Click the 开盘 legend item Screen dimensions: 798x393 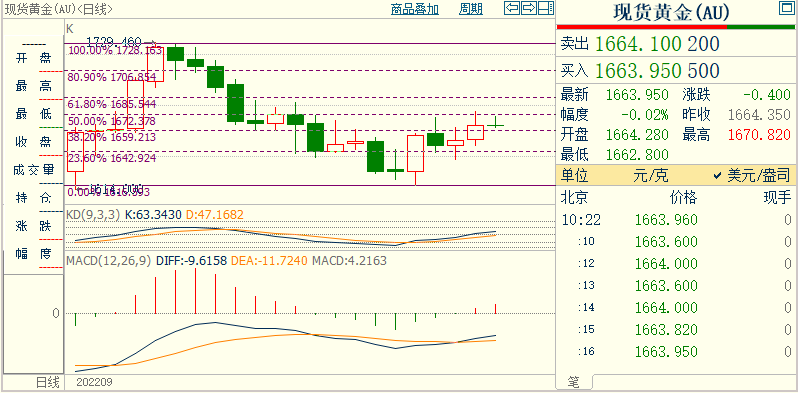tap(34, 59)
